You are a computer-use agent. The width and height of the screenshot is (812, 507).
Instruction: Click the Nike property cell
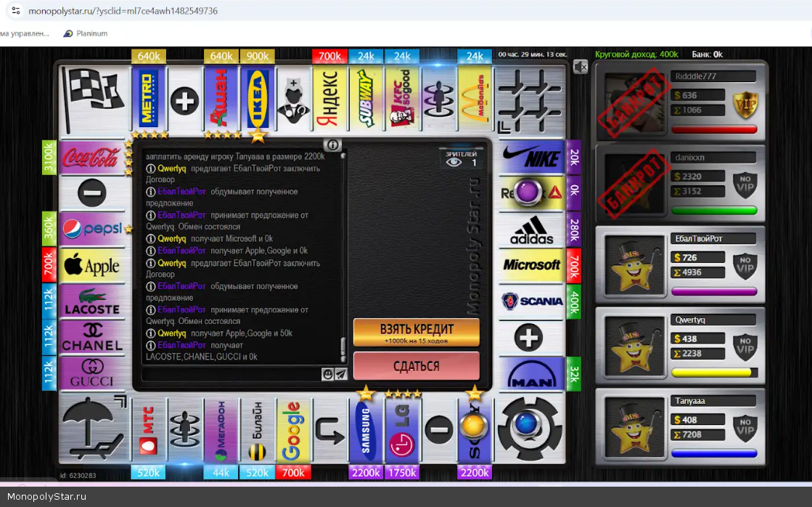point(531,157)
